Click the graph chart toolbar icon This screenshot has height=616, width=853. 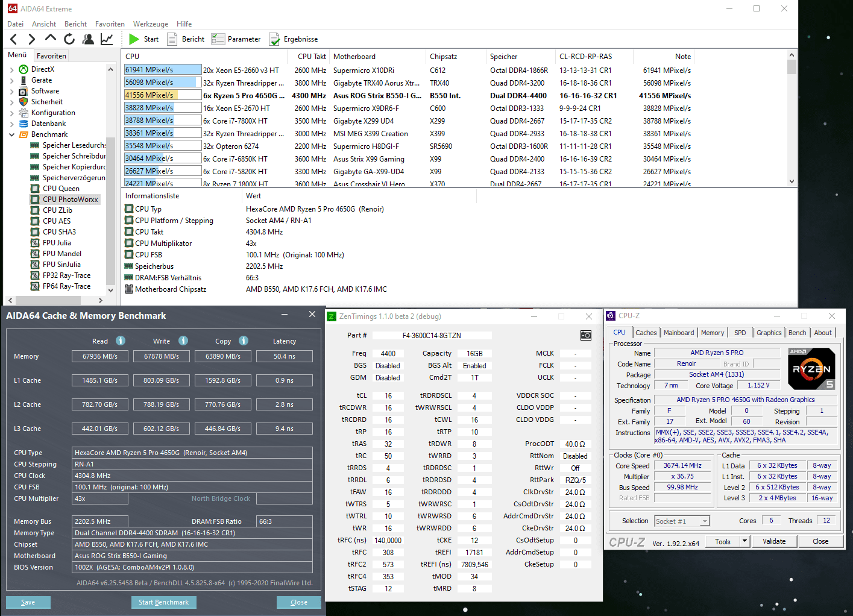point(107,39)
